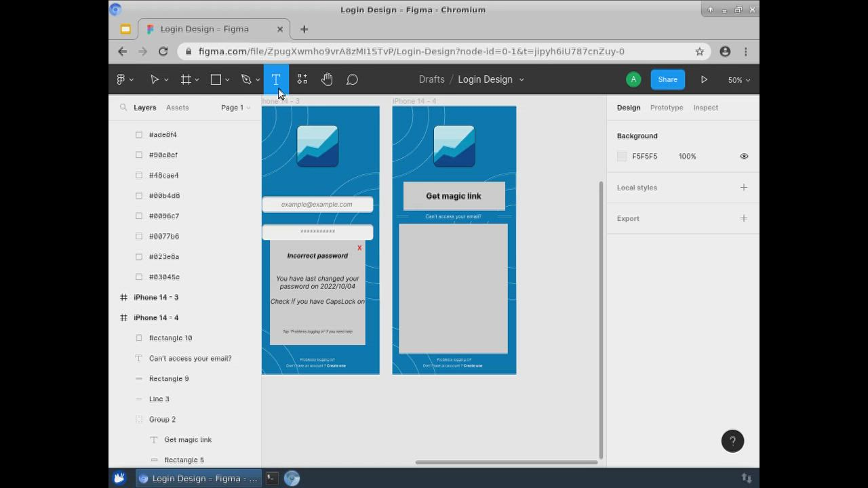
Task: Select the iPhone 14 - 3 layer
Action: [157, 297]
